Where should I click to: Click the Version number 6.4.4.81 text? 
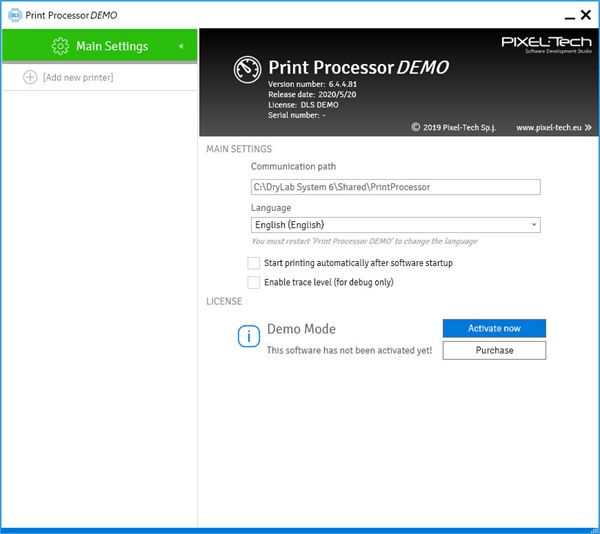(x=312, y=84)
